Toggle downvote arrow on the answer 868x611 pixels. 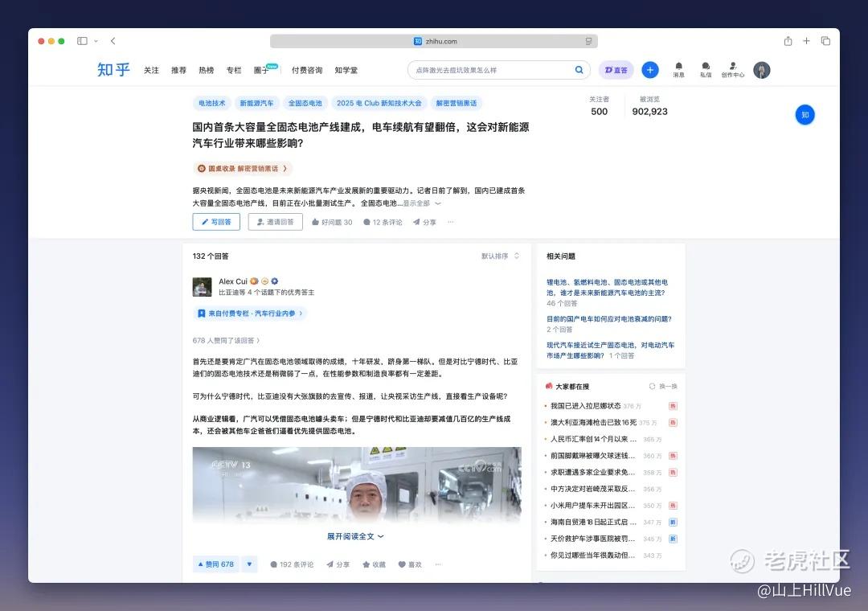click(x=249, y=564)
